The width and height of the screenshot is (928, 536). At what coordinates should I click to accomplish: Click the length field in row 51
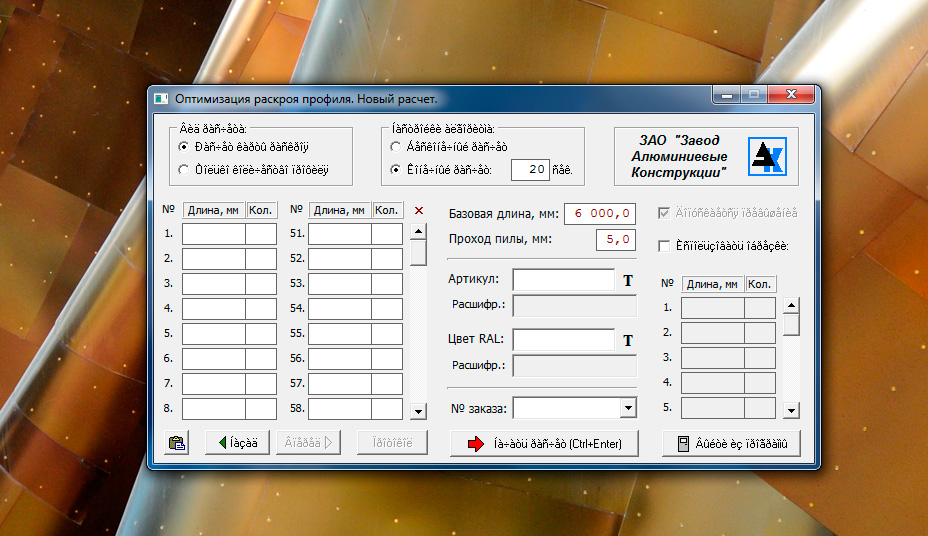[340, 234]
